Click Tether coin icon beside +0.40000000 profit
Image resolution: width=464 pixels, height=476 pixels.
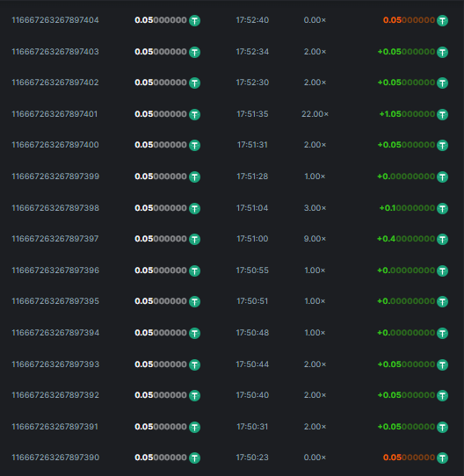[x=442, y=239]
